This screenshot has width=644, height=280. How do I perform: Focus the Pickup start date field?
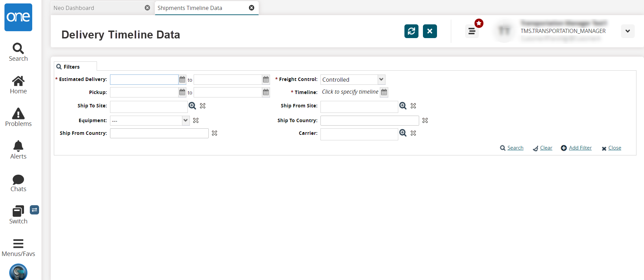pos(144,92)
